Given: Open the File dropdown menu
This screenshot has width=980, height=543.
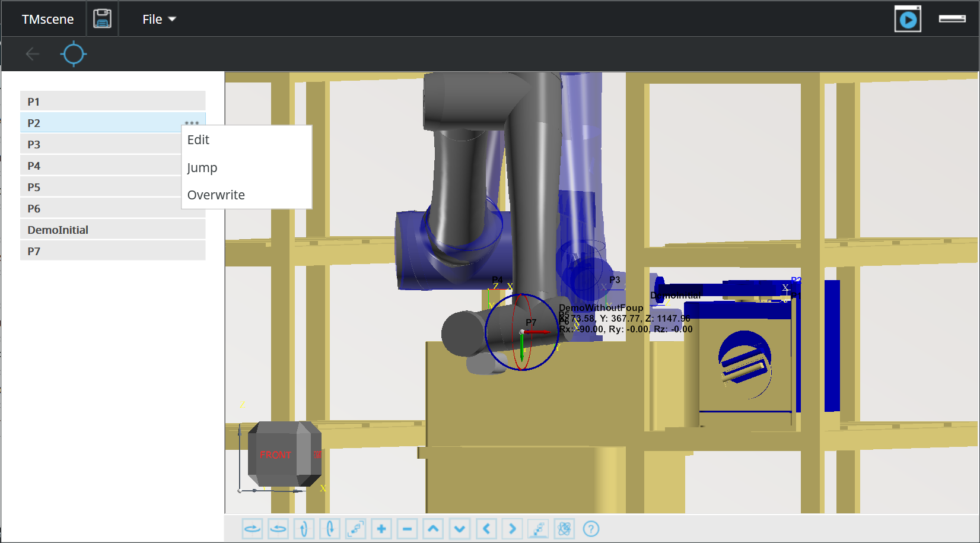Looking at the screenshot, I should [159, 20].
